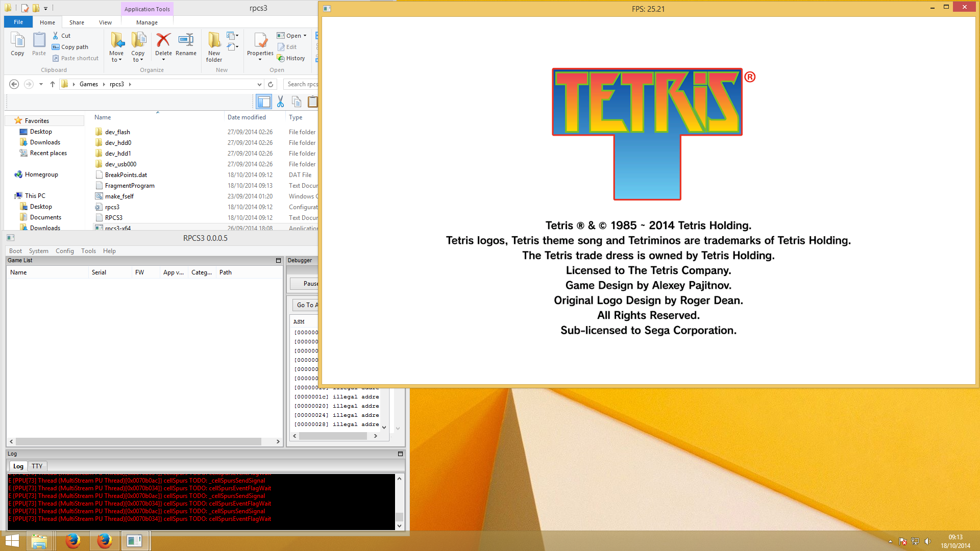Screen dimensions: 980x551
Task: Click the Go To Address button in Debugger
Action: 305,305
